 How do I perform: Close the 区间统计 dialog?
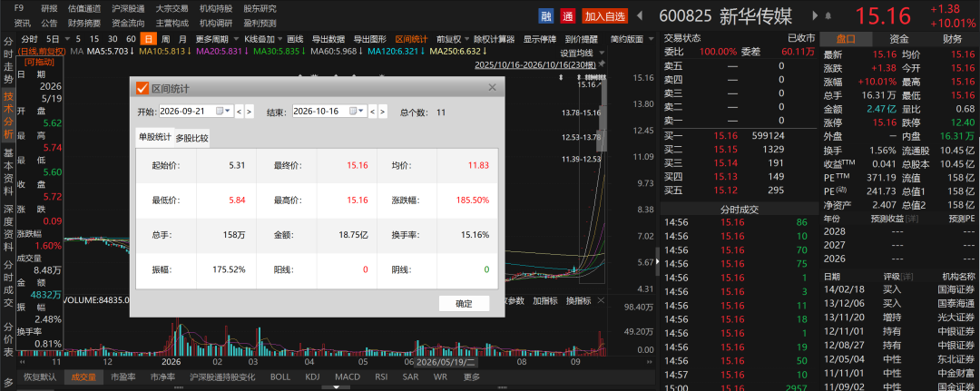pyautogui.click(x=492, y=87)
